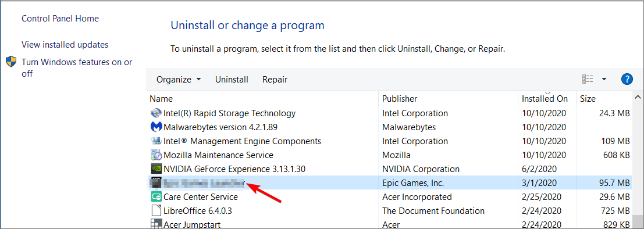Click the 3/1/2020 install date

point(539,183)
